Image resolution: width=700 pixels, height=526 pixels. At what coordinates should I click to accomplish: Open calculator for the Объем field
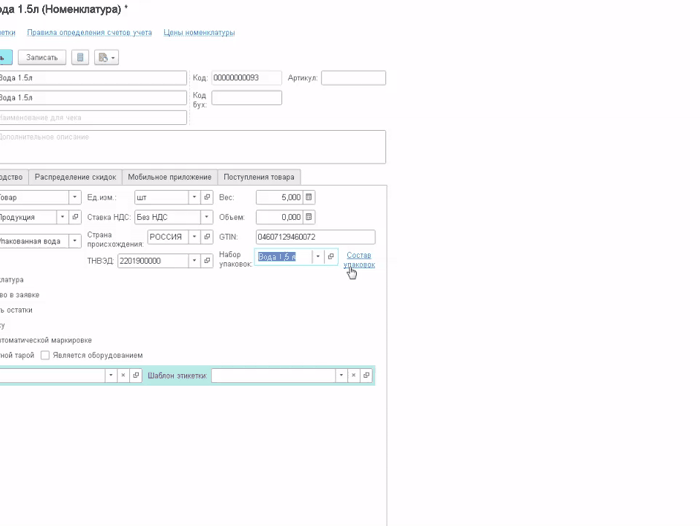click(x=309, y=217)
